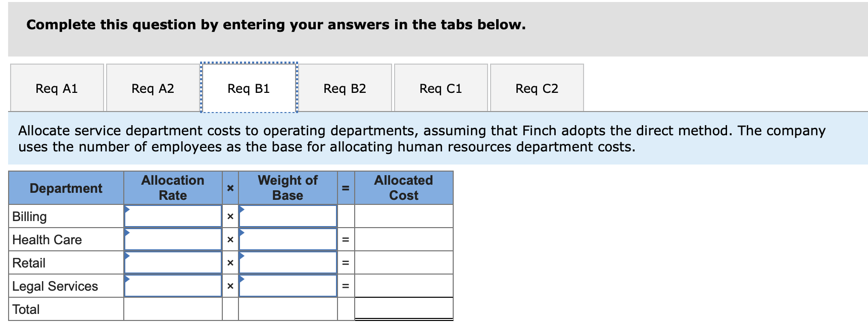
Task: Open the Req C2 tab
Action: [x=537, y=88]
